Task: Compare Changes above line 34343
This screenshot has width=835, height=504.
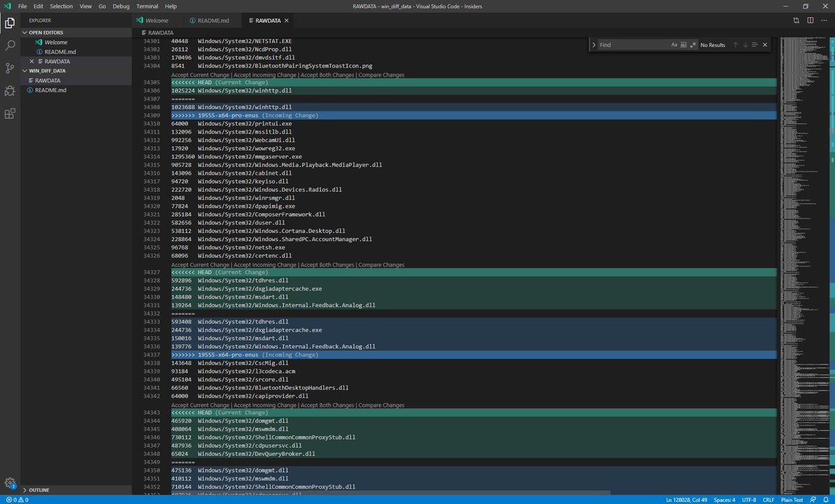Action: (381, 405)
